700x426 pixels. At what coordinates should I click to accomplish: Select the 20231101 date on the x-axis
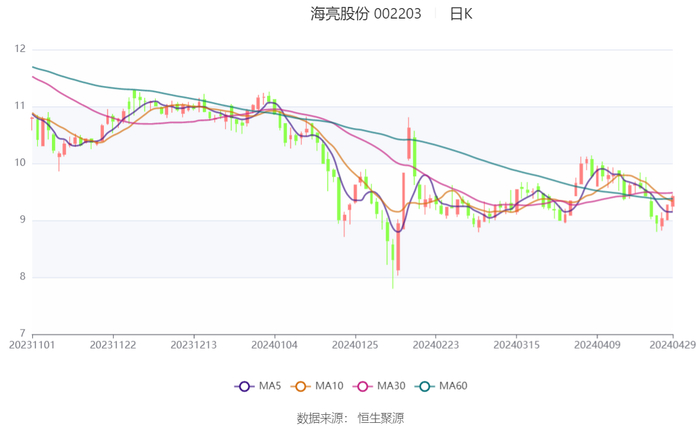click(x=32, y=344)
